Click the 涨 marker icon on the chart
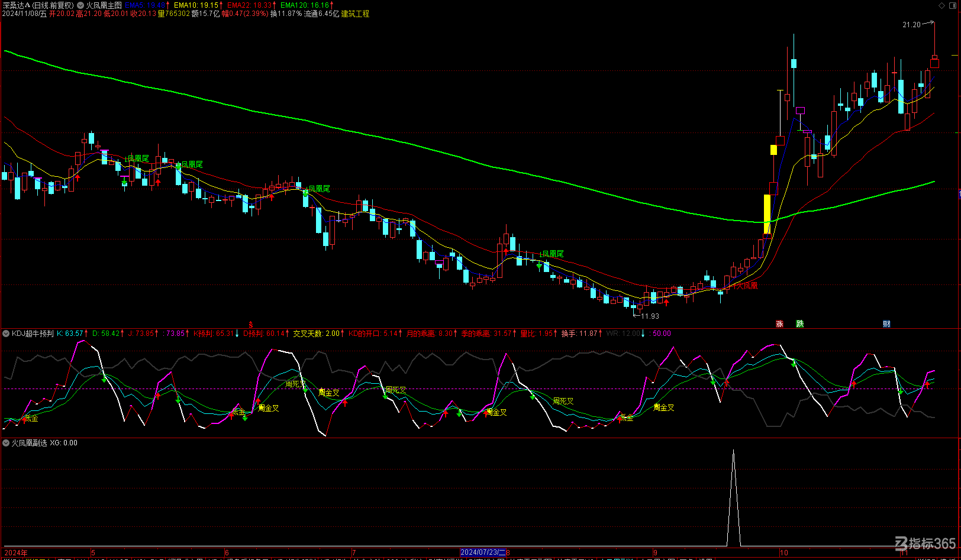Viewport: 961px width, 560px height. pos(780,324)
